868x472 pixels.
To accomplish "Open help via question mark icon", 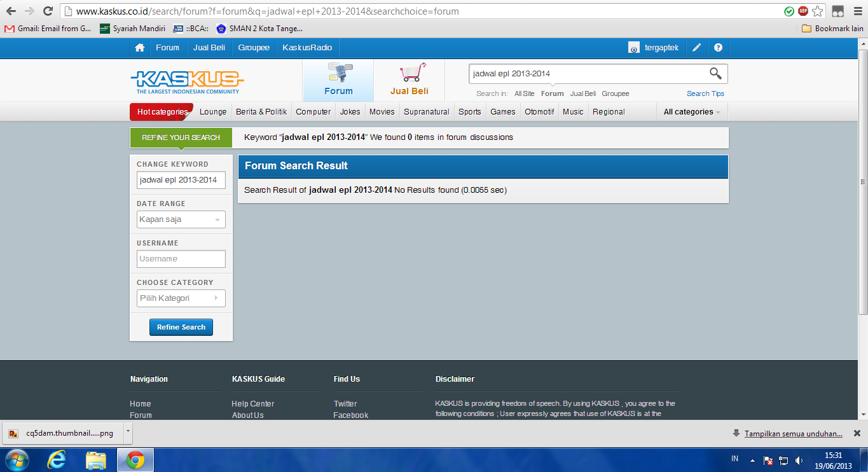I will tap(719, 48).
